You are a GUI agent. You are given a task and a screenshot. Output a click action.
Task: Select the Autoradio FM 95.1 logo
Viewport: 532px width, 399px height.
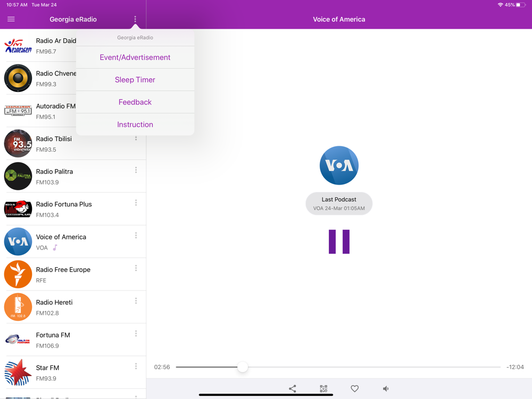(18, 111)
